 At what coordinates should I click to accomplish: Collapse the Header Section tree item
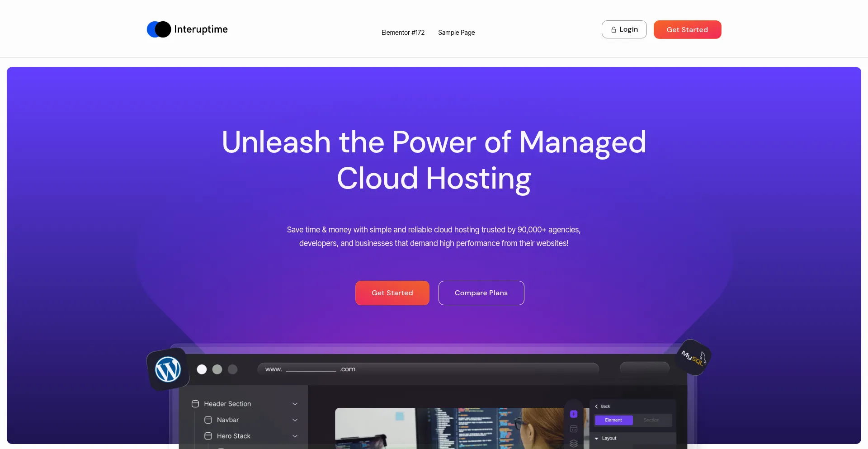(295, 404)
